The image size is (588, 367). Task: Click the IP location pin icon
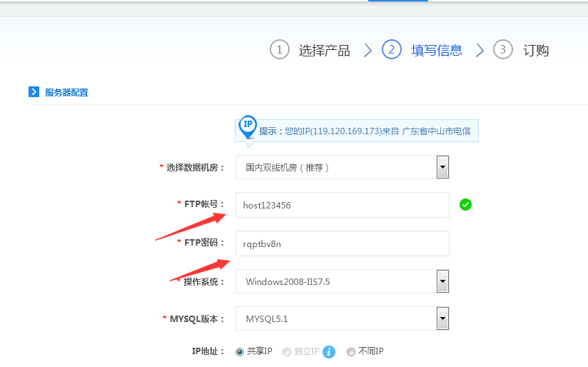coord(248,127)
